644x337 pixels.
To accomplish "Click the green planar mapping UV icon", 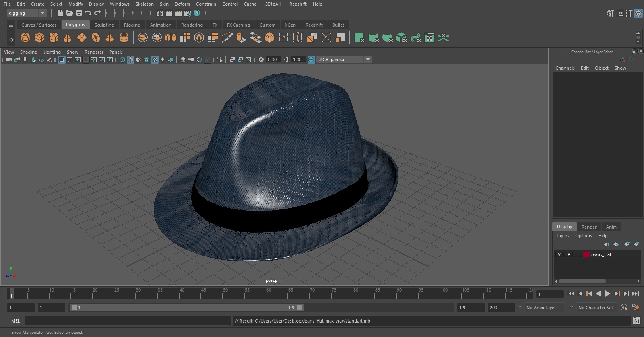I will [x=359, y=38].
